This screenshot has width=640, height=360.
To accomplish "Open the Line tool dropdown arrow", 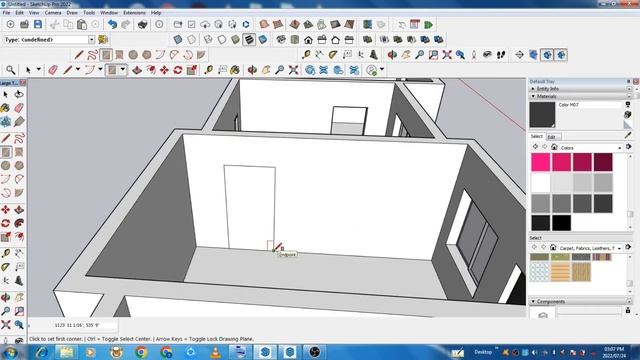I will coord(78,70).
